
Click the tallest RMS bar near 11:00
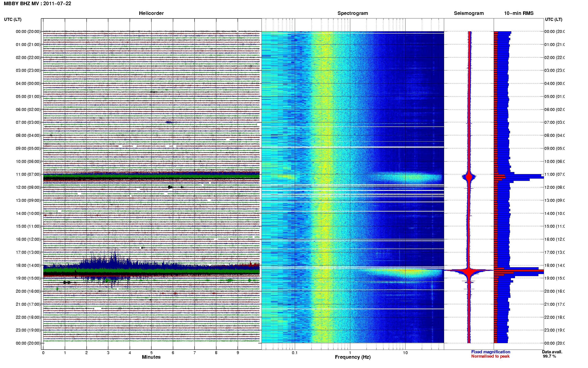coord(519,177)
